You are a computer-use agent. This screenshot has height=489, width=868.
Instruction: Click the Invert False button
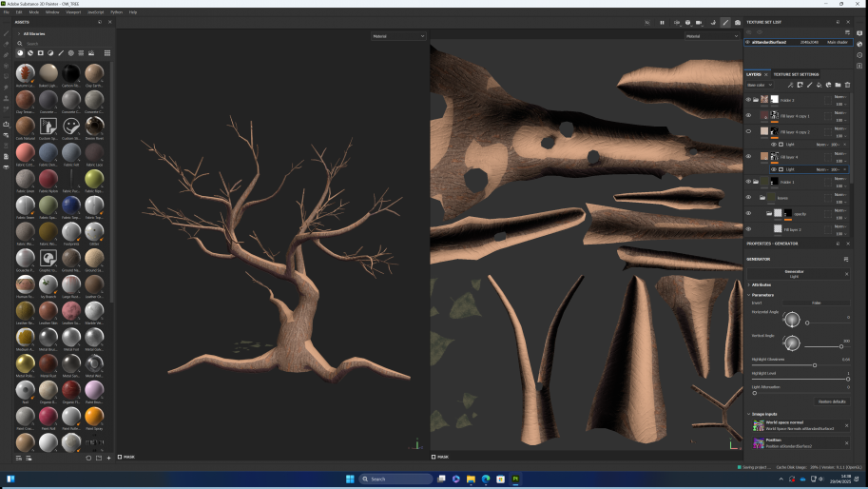pos(816,303)
